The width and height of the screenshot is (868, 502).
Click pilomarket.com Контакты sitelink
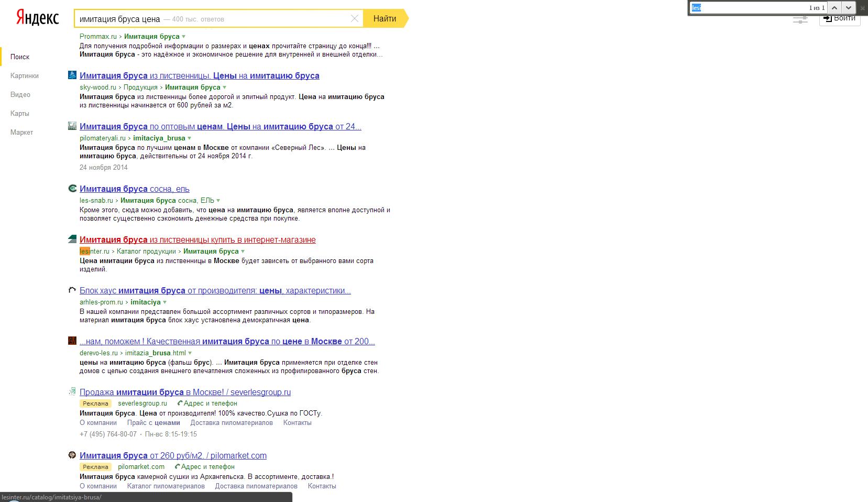pos(322,486)
